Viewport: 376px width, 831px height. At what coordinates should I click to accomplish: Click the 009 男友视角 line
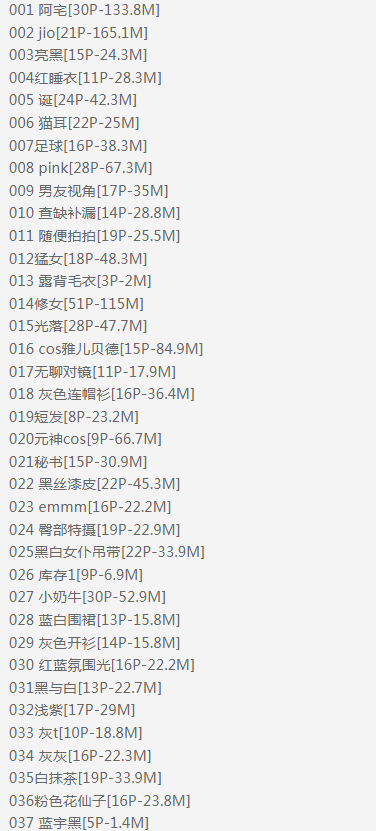coord(89,190)
